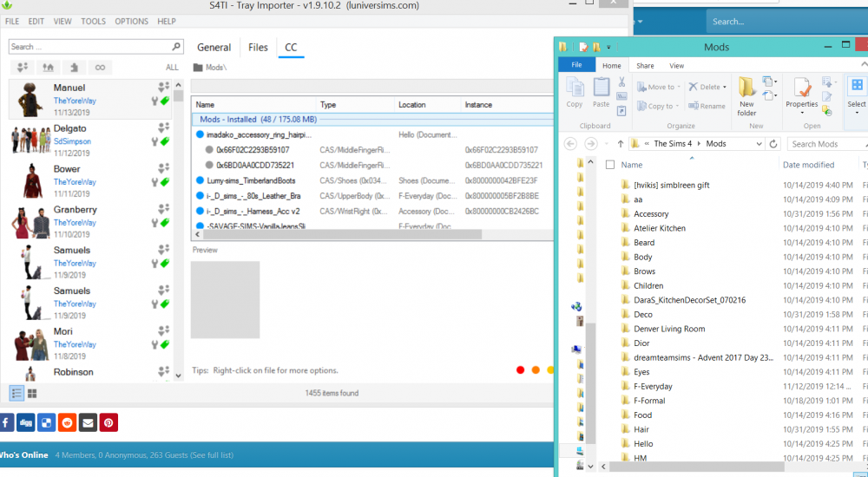Screen dimensions: 868x477
Task: Click the infinity filter icon
Action: click(100, 68)
